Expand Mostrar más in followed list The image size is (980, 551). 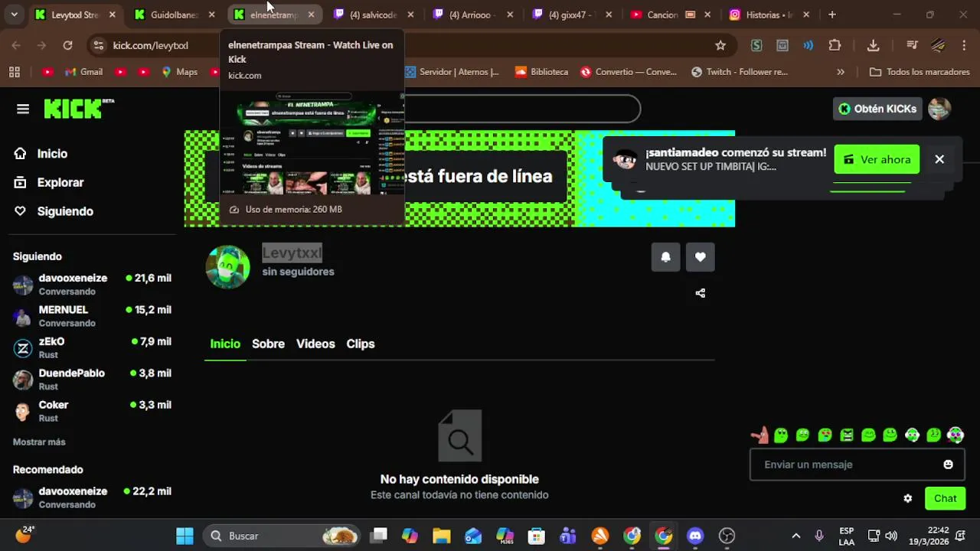39,442
